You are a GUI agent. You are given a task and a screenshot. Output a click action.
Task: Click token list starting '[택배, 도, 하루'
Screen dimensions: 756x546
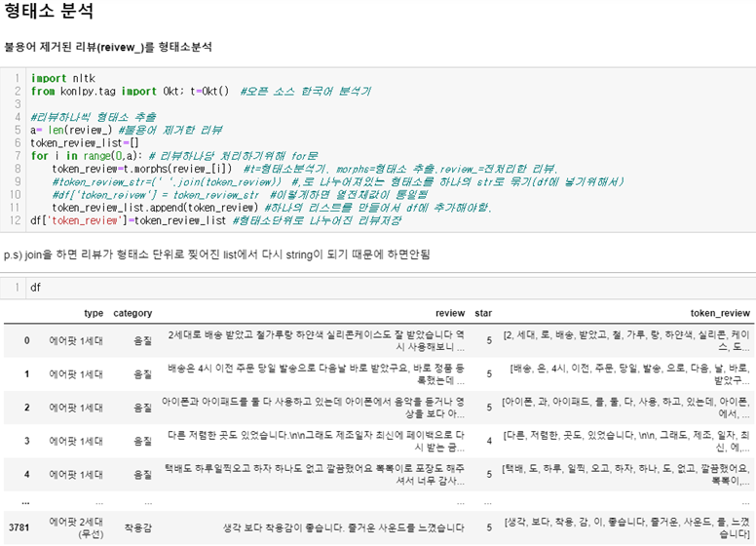[x=625, y=475]
